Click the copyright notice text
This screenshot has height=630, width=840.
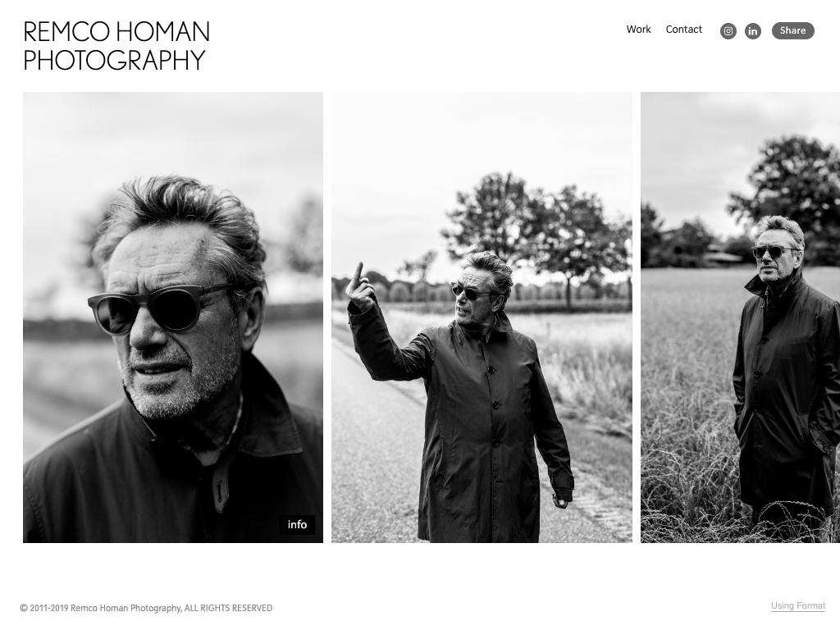[x=146, y=608]
